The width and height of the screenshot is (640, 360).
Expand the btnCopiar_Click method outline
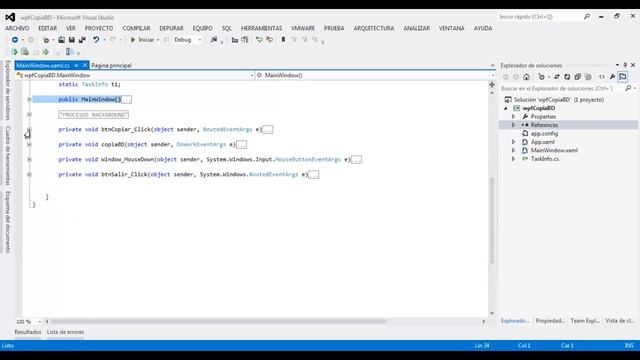coord(29,130)
